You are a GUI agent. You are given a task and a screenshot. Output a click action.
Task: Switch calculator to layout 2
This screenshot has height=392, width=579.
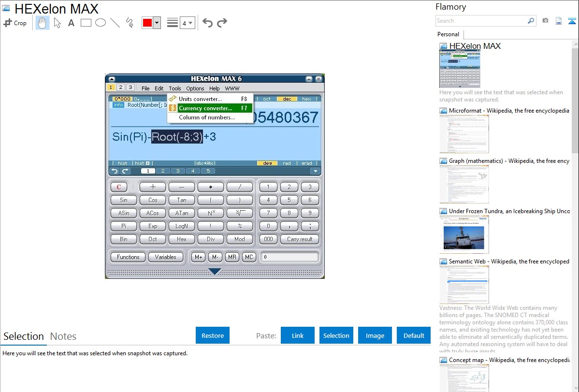121,87
